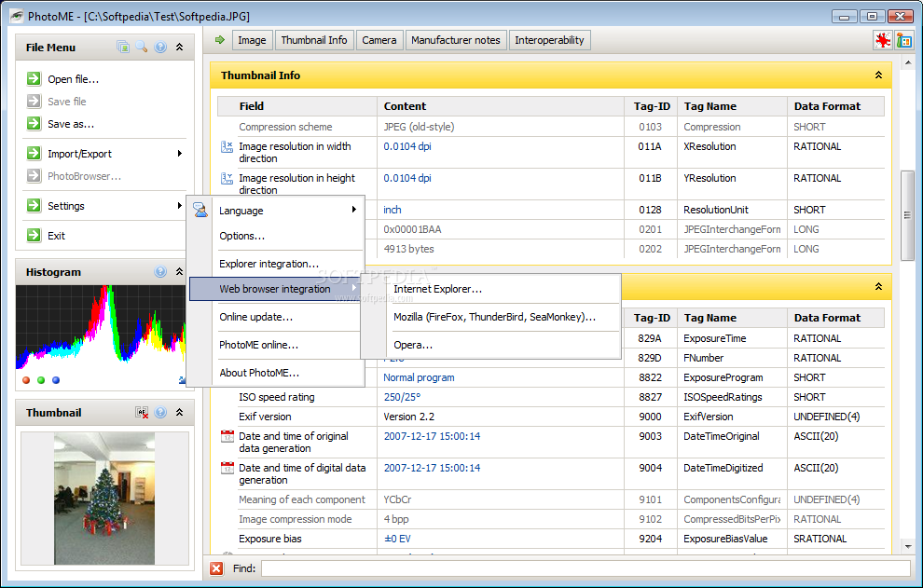923x588 pixels.
Task: Click calendar icon beside Date of original data
Action: pyautogui.click(x=227, y=436)
